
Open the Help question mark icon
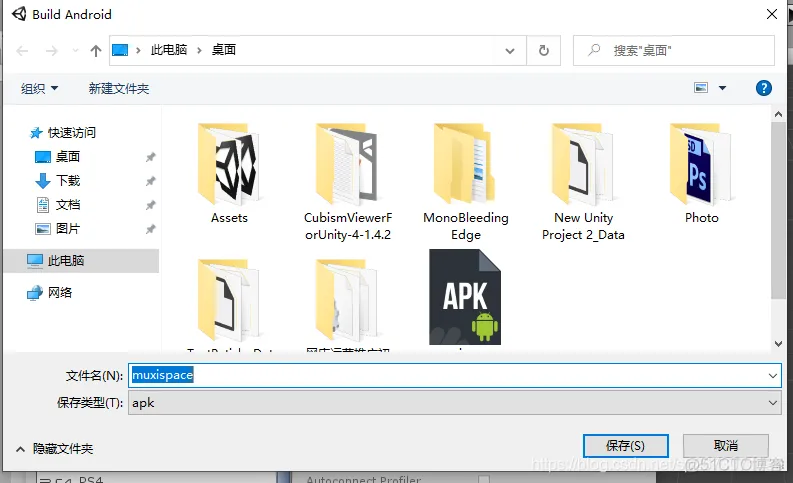pyautogui.click(x=764, y=88)
